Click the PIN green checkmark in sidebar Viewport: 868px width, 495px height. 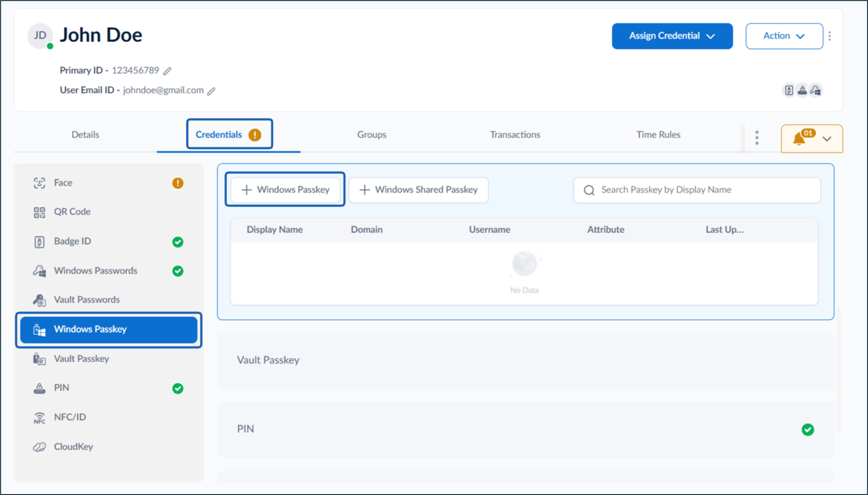pos(178,388)
